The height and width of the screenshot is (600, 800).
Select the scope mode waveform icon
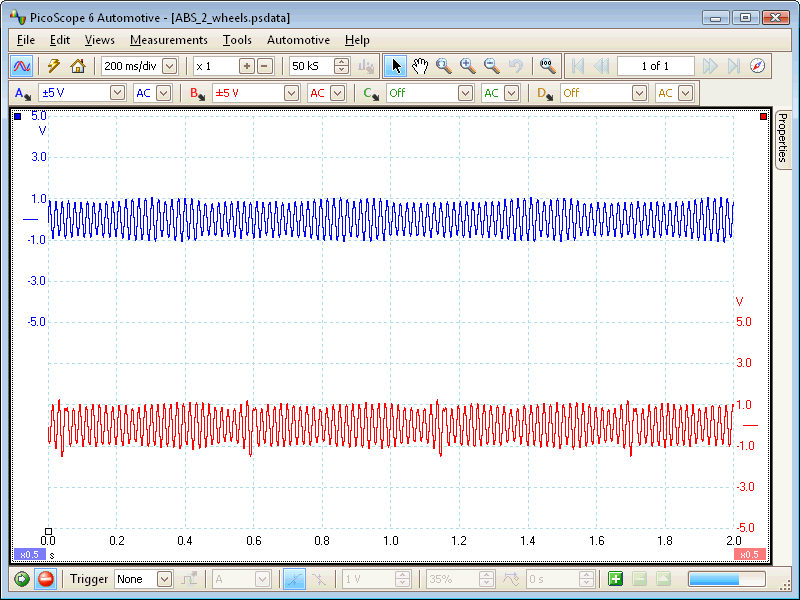pyautogui.click(x=21, y=66)
